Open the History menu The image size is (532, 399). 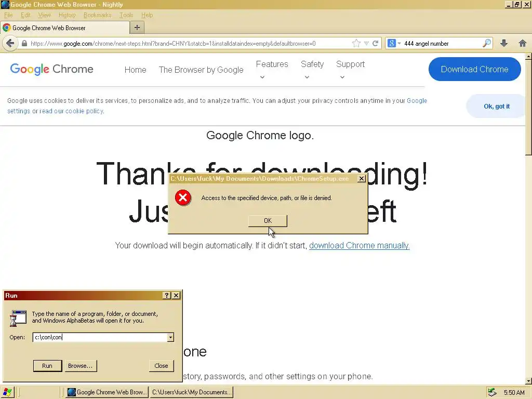click(67, 15)
